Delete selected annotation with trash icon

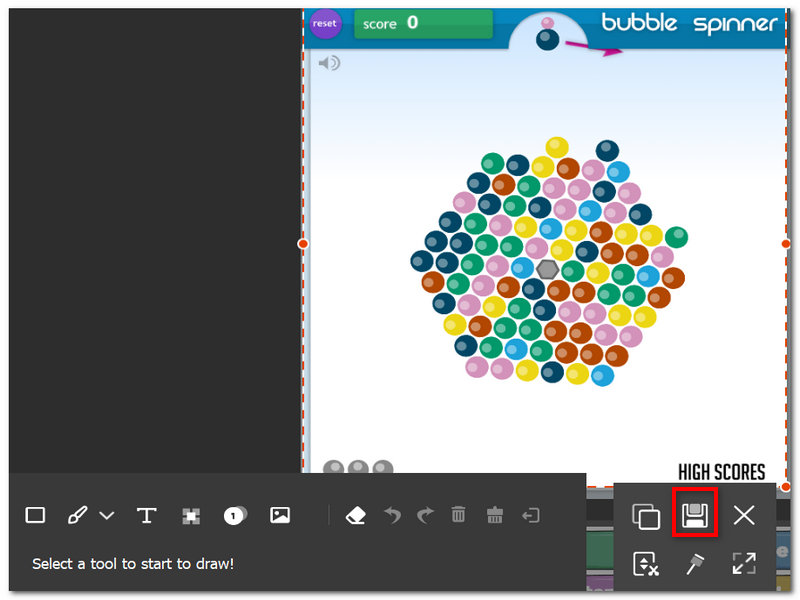pos(459,514)
